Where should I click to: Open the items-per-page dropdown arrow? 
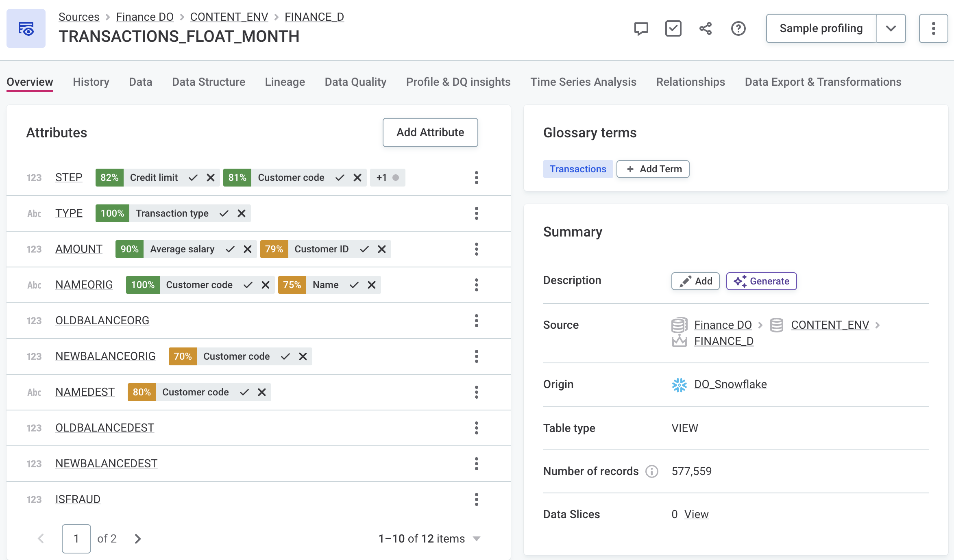pos(477,539)
